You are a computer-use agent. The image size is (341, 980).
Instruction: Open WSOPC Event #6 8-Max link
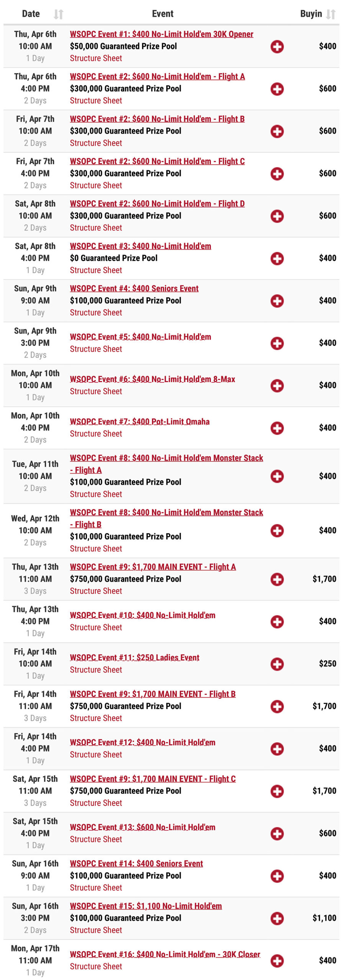click(152, 379)
